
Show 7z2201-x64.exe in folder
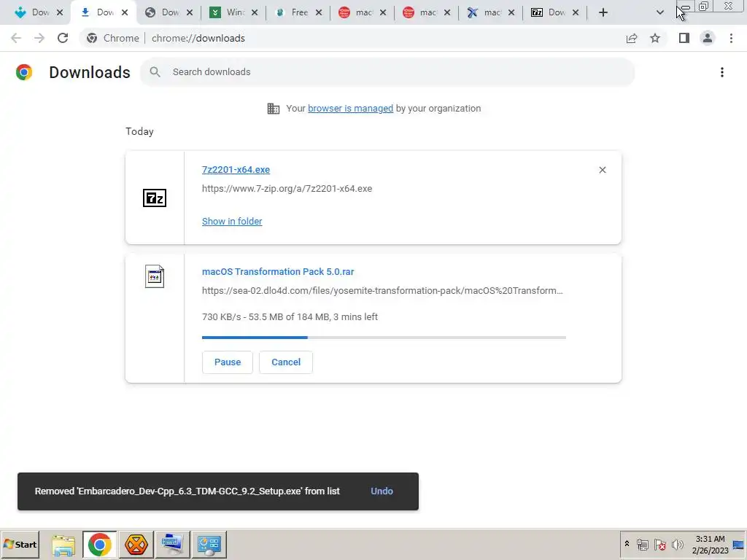[232, 222]
